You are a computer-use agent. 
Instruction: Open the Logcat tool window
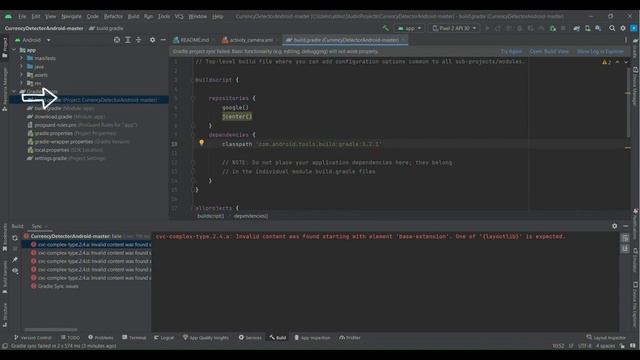[164, 338]
